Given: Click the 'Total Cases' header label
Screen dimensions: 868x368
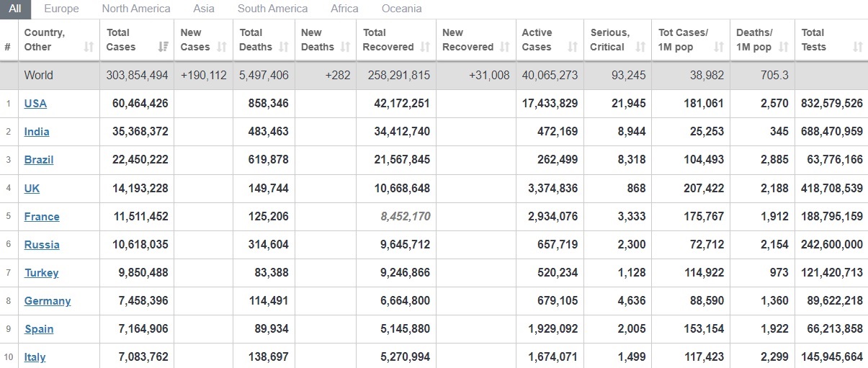Looking at the screenshot, I should pos(121,40).
